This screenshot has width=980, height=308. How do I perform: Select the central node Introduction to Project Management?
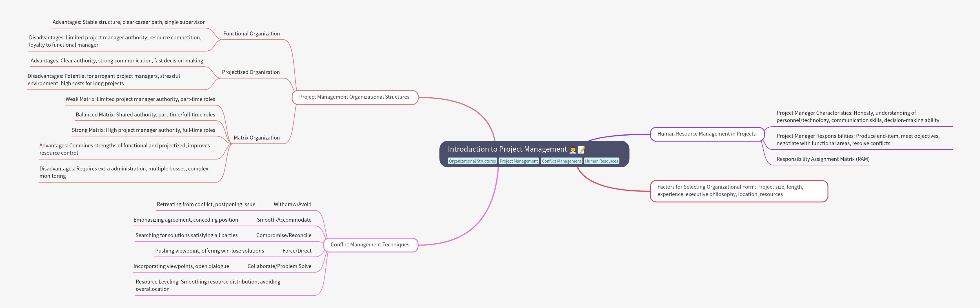pyautogui.click(x=534, y=154)
